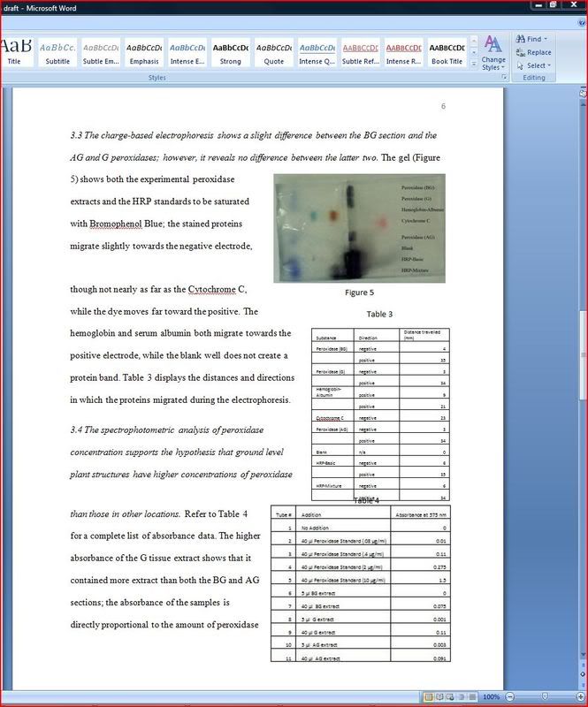Switch to Outline view
Screen dimensions: 588x707
pos(461,696)
